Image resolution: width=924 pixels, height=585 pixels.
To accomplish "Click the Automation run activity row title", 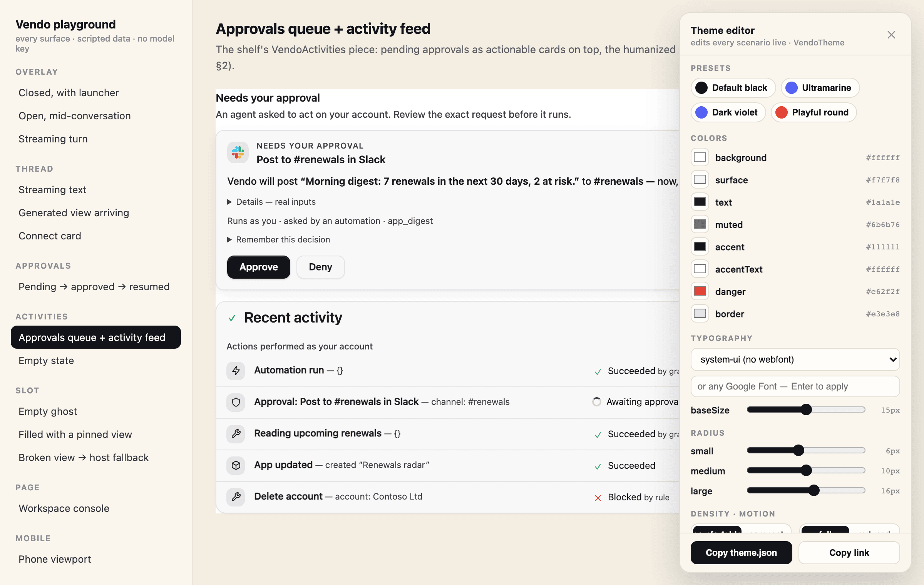I will [x=289, y=370].
